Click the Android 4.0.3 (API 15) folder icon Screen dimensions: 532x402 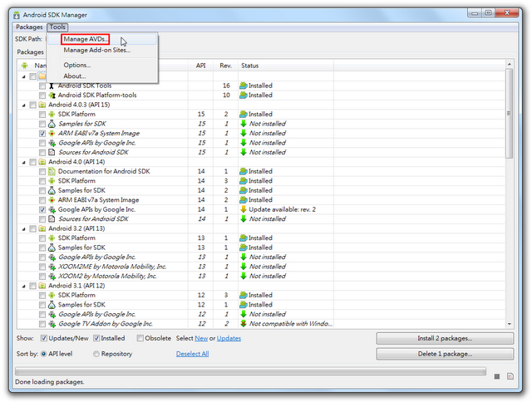pos(42,105)
